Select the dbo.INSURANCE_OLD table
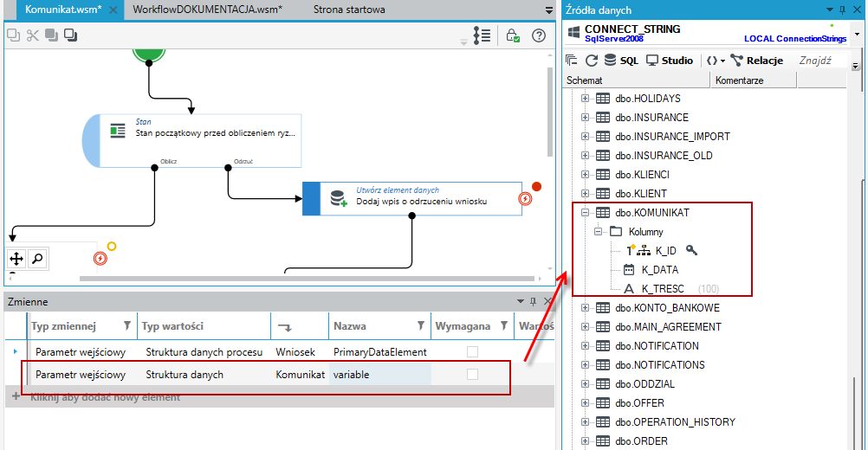868x450 pixels. point(664,156)
